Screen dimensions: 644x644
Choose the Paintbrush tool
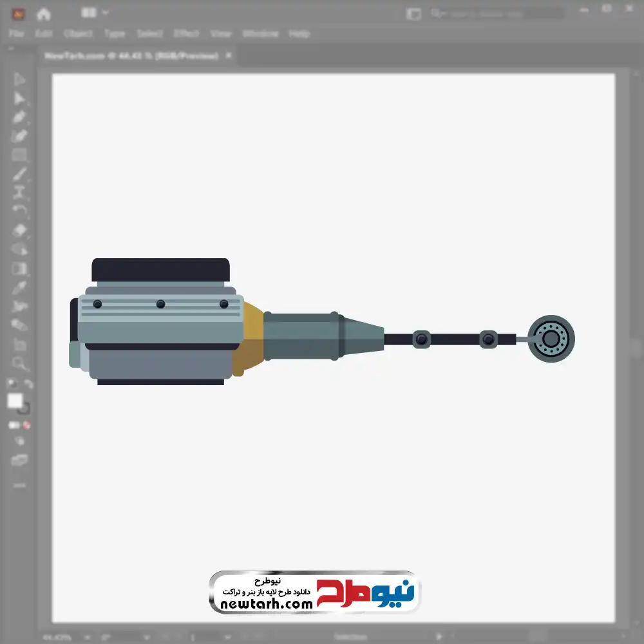[x=19, y=174]
